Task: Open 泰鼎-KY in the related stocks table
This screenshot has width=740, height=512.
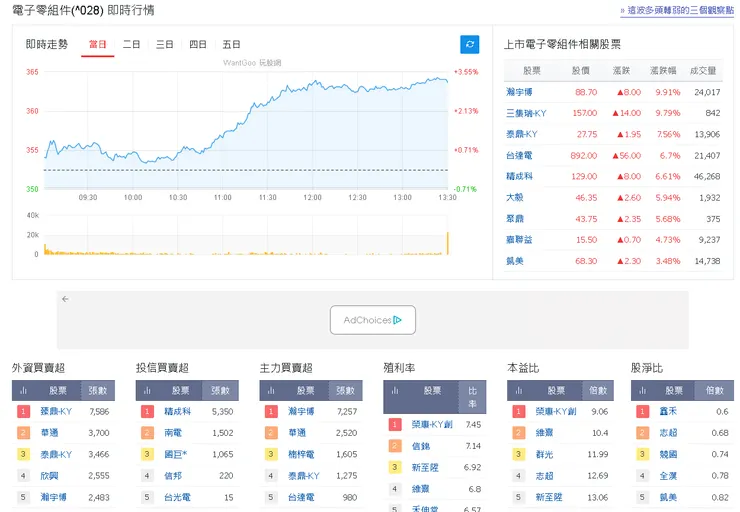Action: (x=522, y=134)
